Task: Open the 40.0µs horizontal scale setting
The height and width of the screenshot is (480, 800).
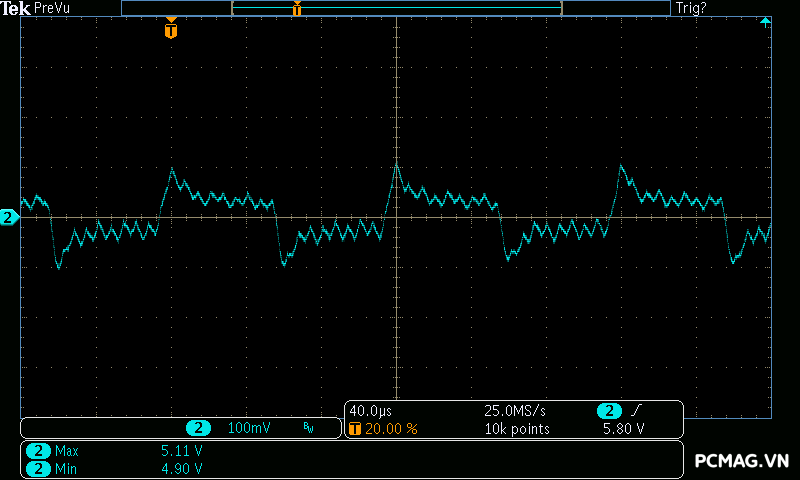Action: pos(370,411)
